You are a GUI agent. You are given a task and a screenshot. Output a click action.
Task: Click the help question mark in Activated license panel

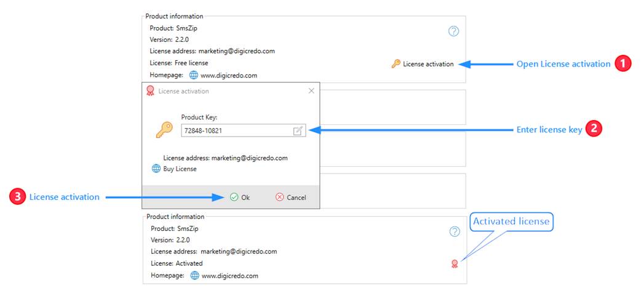455,231
